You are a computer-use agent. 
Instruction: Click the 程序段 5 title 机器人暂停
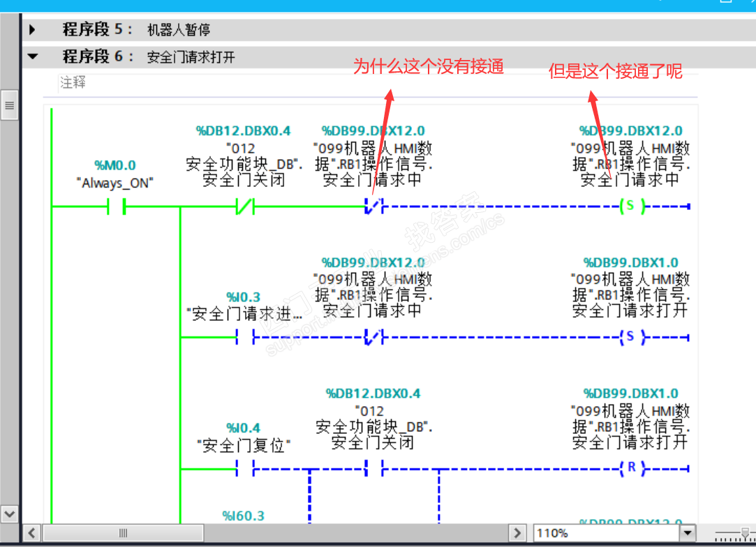coord(179,30)
